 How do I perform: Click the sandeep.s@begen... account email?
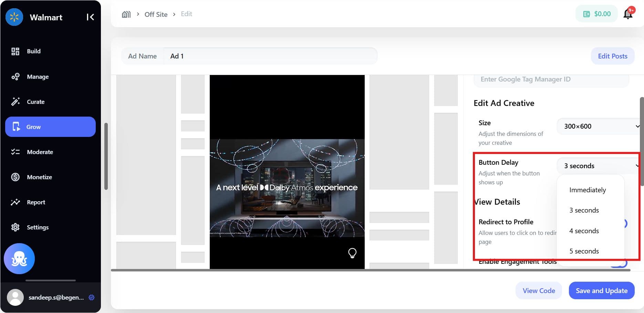(x=56, y=298)
